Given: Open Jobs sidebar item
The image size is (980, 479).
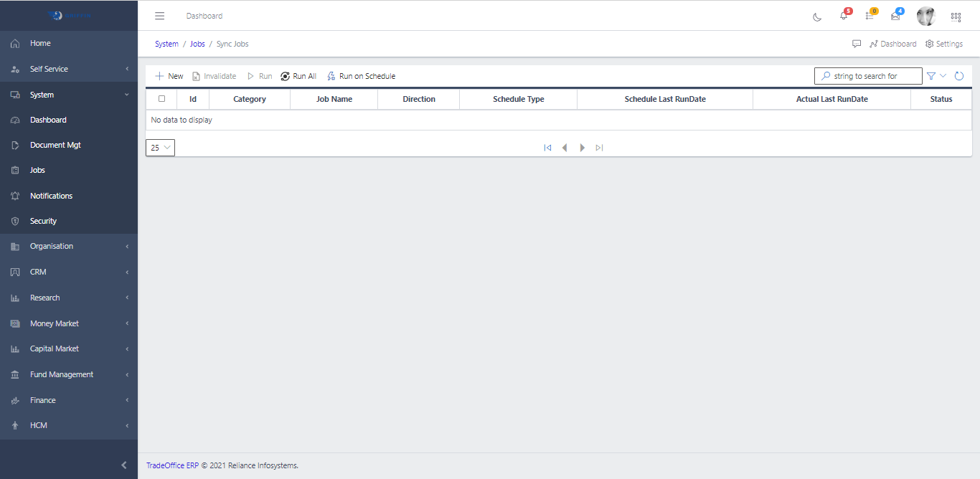Looking at the screenshot, I should 69,170.
